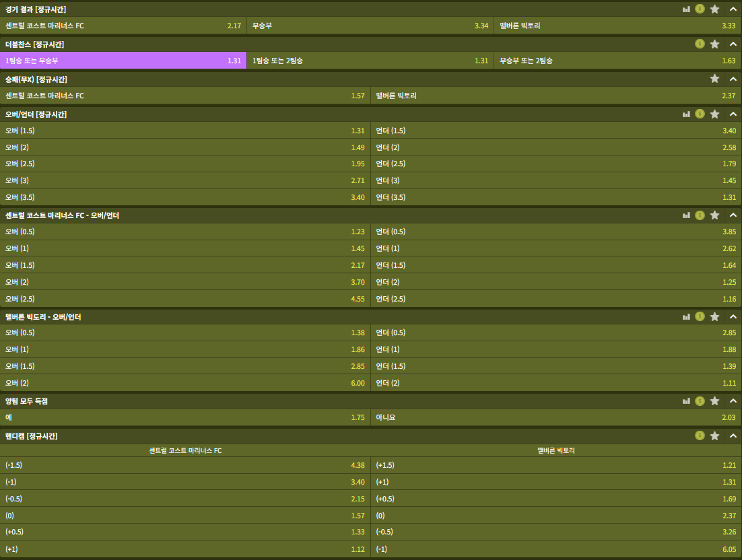Toggle favorite star on 핸디캡 section
Image resolution: width=742 pixels, height=560 pixels.
pos(714,436)
